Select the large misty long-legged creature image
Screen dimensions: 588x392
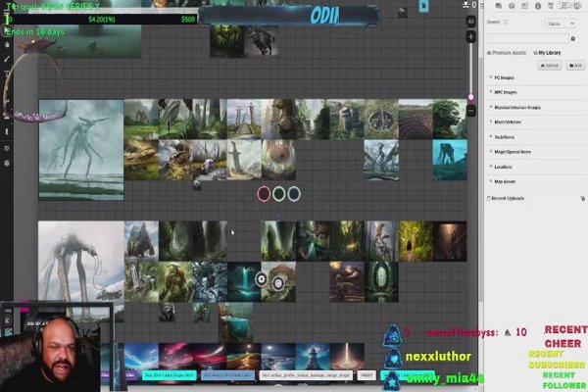click(81, 150)
